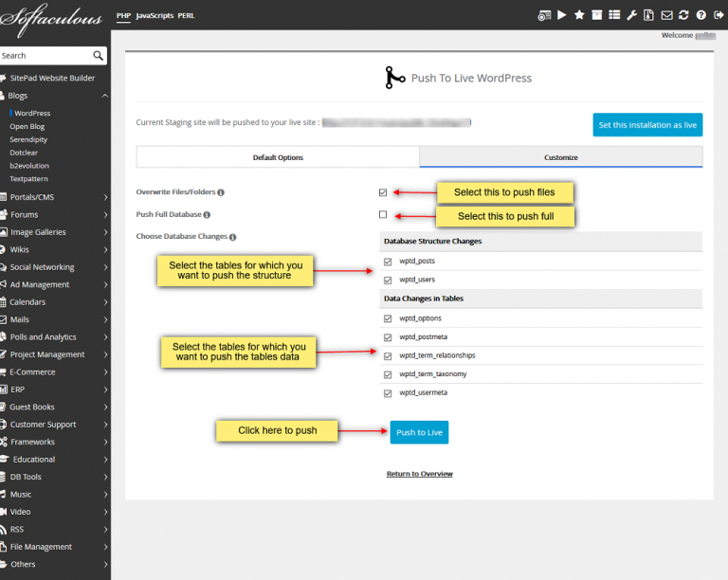Open email settings envelope icon
Image resolution: width=728 pixels, height=580 pixels.
666,15
